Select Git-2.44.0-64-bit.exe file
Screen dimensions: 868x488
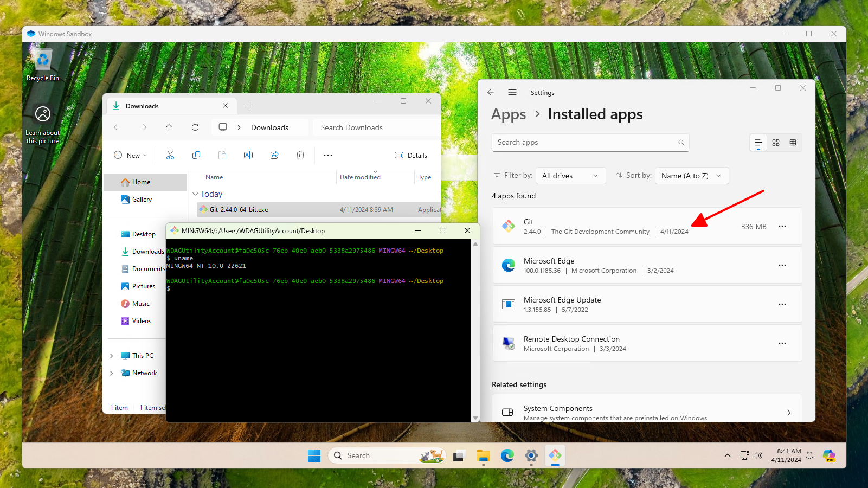pyautogui.click(x=319, y=210)
